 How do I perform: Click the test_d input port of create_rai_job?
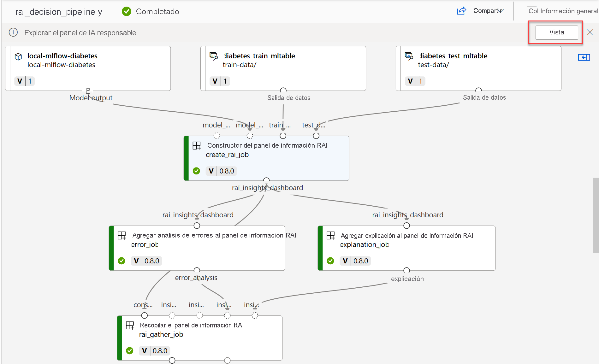tap(316, 136)
